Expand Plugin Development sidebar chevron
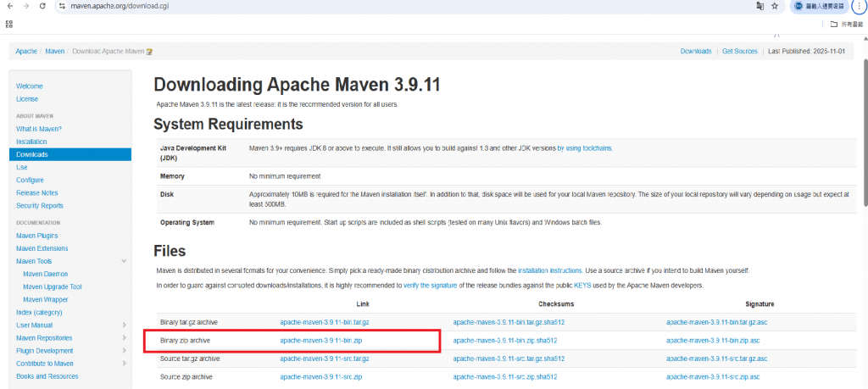868x389 pixels. [124, 350]
